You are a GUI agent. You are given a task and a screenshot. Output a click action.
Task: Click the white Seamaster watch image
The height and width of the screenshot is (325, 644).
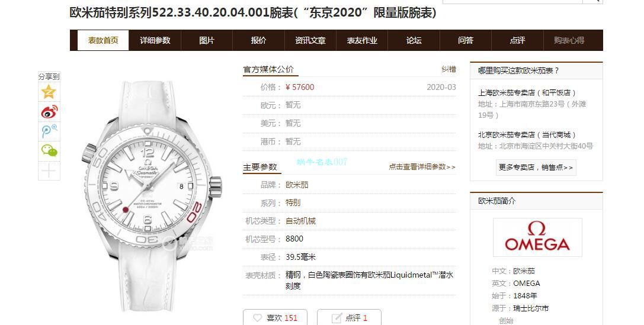coord(152,195)
